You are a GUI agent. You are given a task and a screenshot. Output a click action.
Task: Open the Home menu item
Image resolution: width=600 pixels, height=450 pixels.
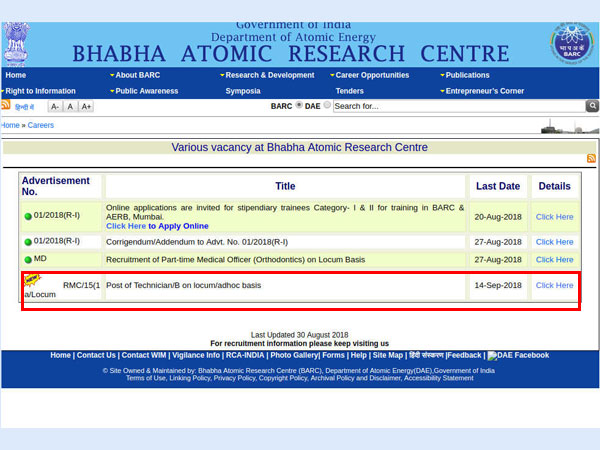coord(16,75)
